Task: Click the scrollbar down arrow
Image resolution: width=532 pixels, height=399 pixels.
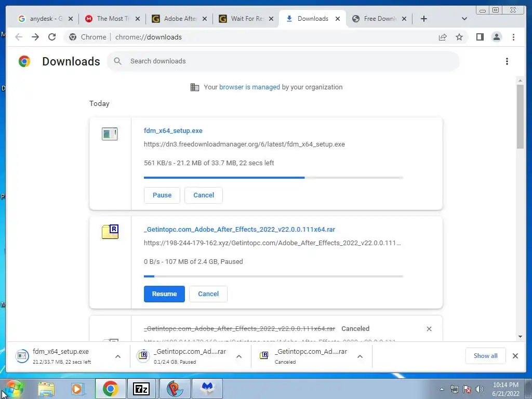Action: pyautogui.click(x=520, y=337)
